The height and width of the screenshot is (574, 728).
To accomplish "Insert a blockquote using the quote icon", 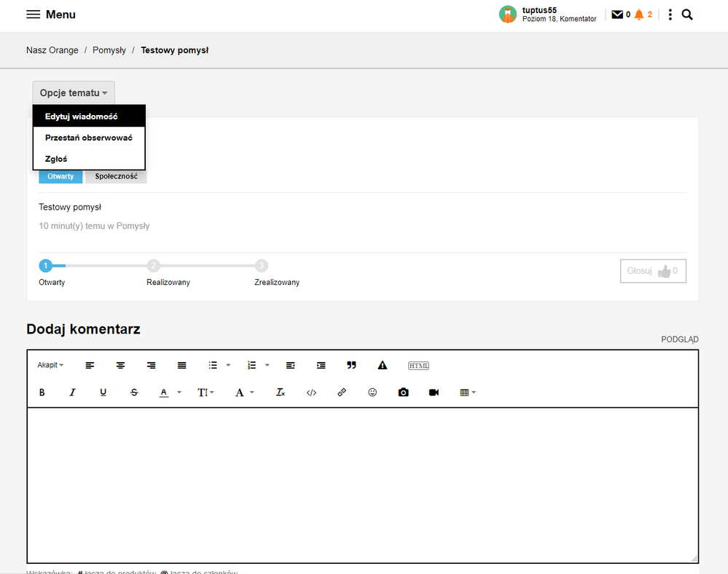I will coord(351,365).
